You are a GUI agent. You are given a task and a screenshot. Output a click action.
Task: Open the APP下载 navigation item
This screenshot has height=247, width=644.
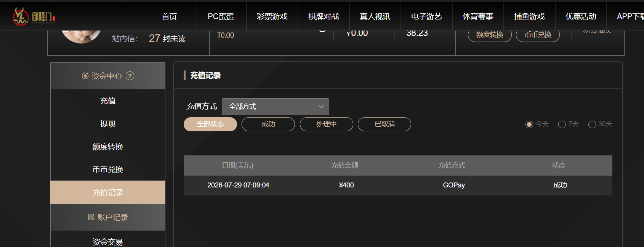631,16
